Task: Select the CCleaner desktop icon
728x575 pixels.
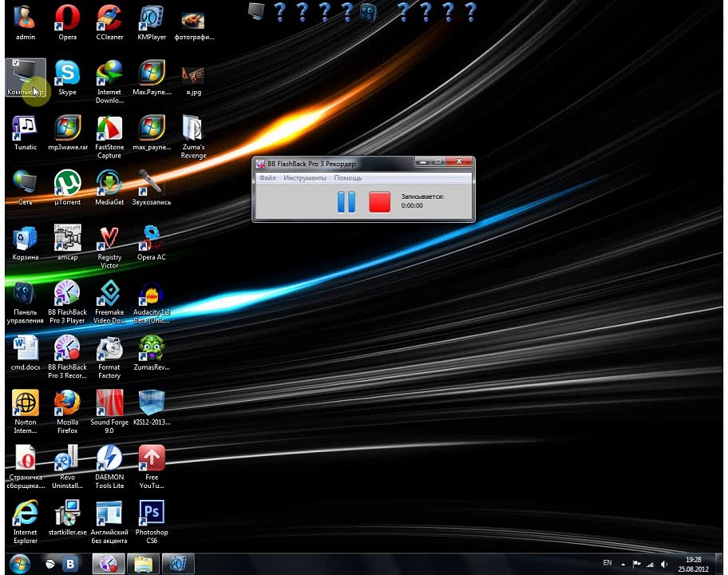Action: (x=109, y=22)
